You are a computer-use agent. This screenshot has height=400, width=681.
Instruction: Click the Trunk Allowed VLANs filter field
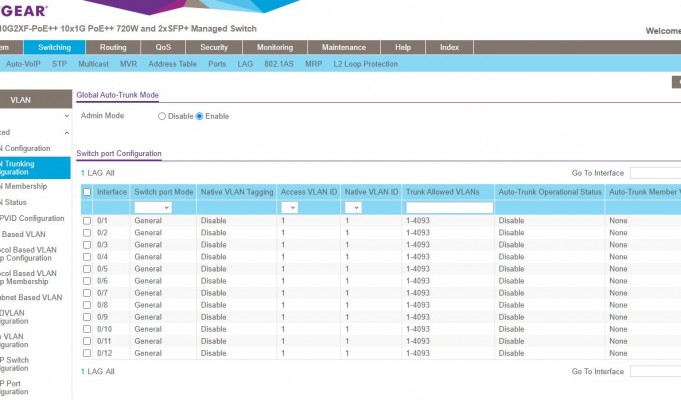tap(449, 207)
